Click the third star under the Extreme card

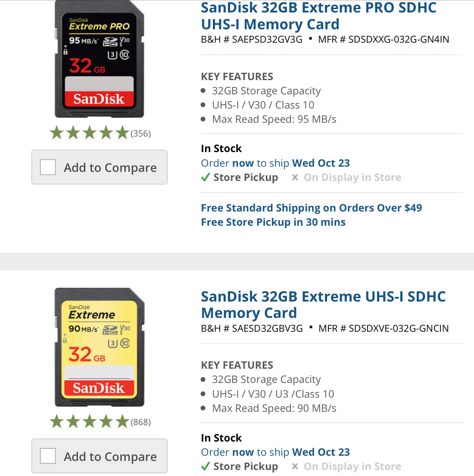(x=90, y=421)
